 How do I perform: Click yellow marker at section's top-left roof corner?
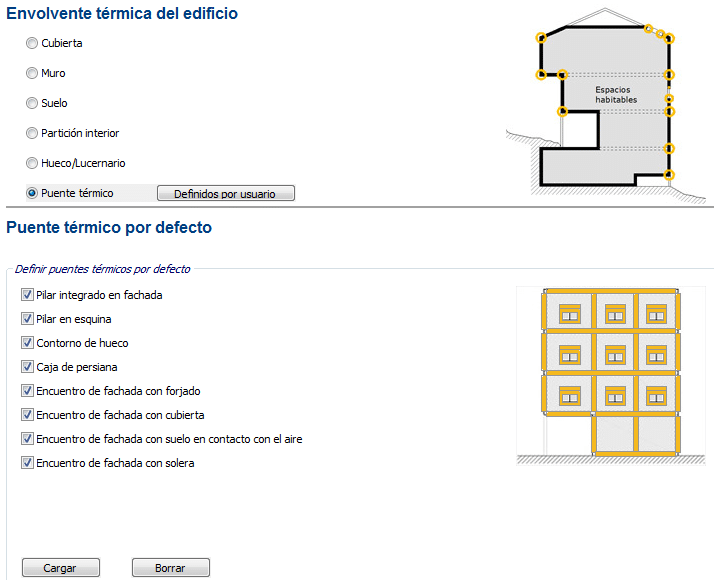click(541, 37)
